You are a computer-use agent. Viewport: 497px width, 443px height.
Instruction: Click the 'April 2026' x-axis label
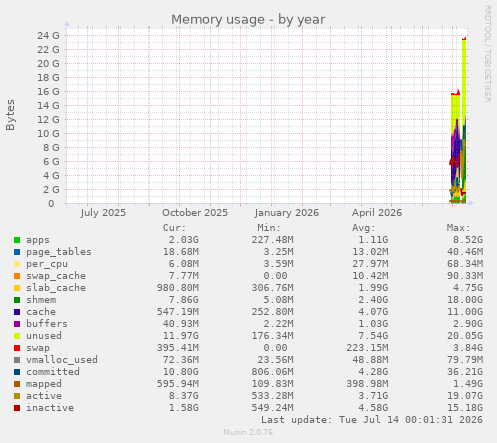(x=377, y=213)
